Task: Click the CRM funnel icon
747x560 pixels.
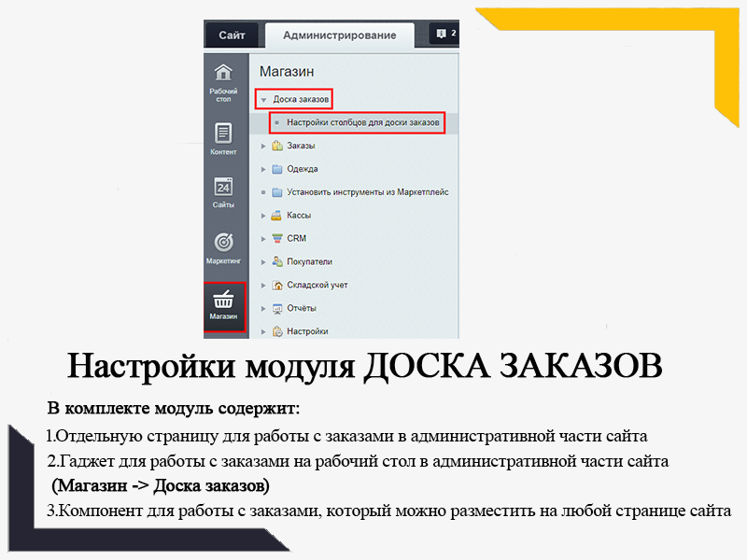Action: click(x=277, y=238)
